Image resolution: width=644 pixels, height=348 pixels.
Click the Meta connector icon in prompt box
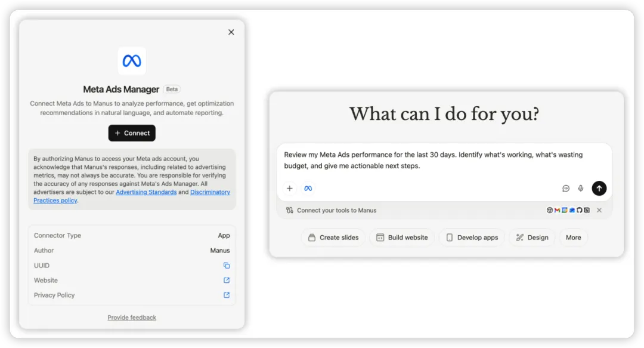click(x=308, y=189)
